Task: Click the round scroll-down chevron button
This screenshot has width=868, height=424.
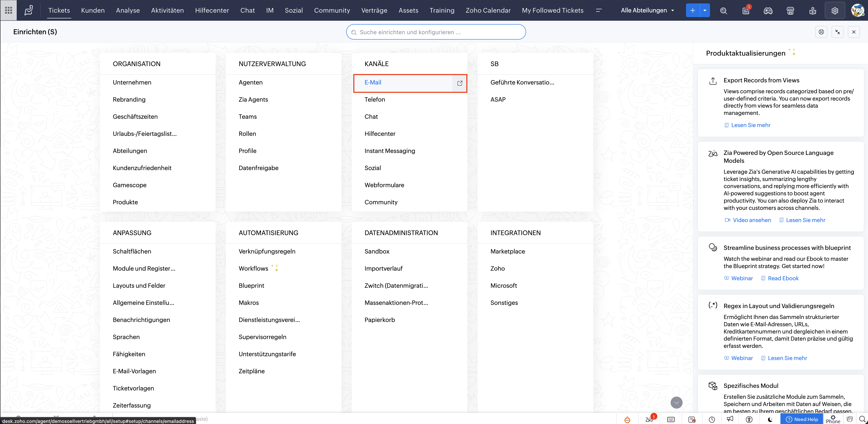Action: (676, 402)
